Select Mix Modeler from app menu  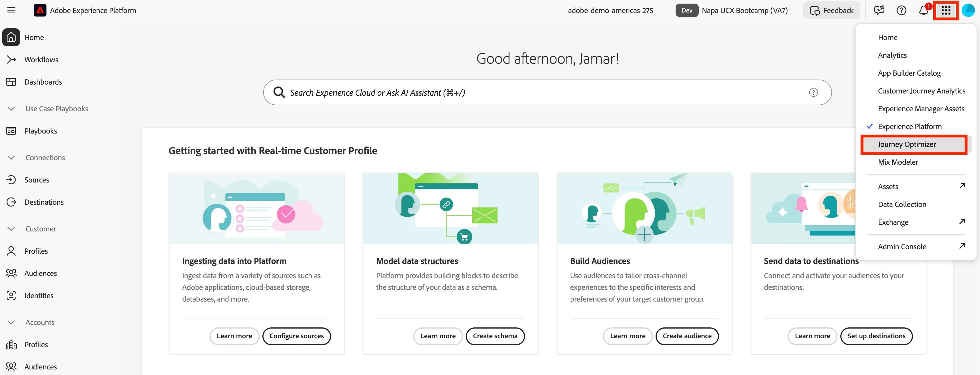point(898,162)
